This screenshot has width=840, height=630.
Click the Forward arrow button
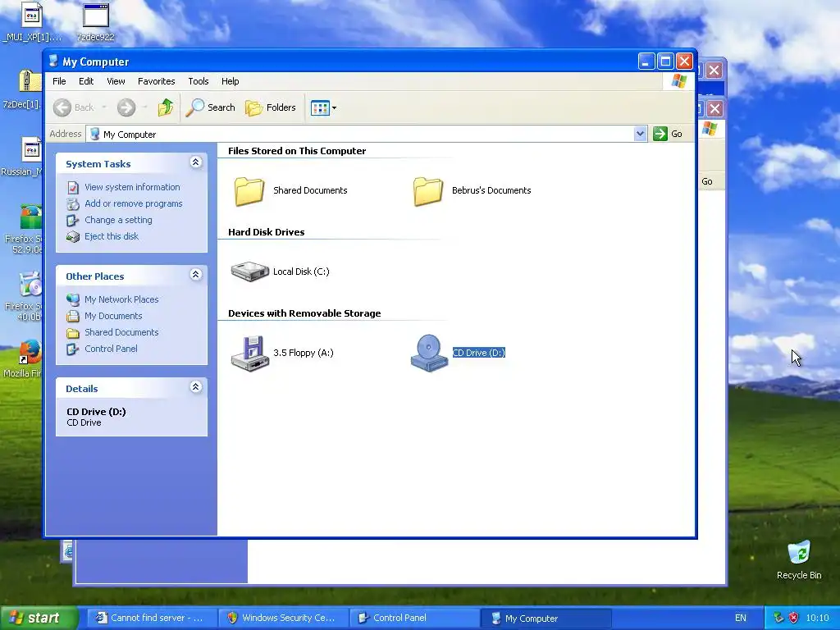coord(126,107)
